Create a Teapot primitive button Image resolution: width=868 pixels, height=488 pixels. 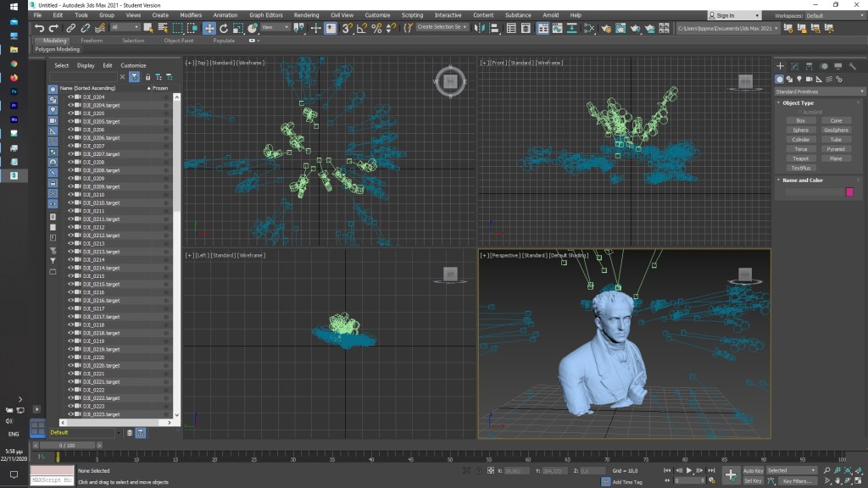[800, 158]
